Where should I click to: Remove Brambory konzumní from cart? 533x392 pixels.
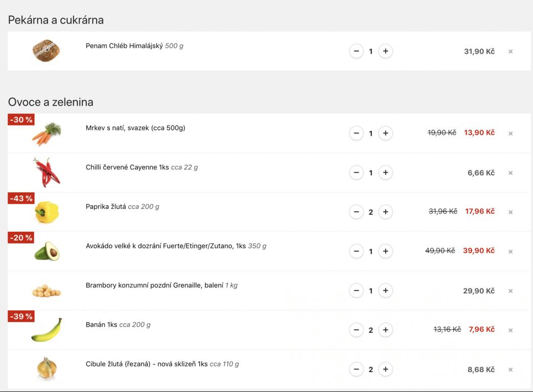510,291
